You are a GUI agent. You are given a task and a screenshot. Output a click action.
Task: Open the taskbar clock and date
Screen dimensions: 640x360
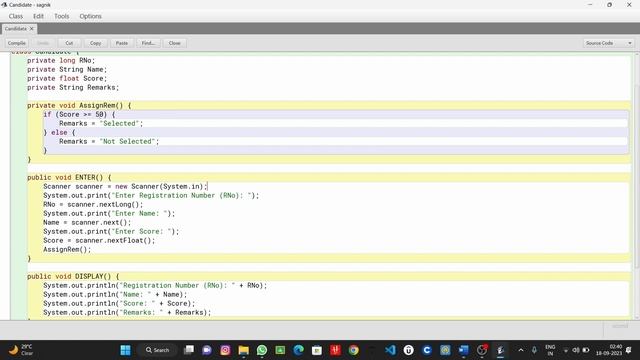pos(609,350)
